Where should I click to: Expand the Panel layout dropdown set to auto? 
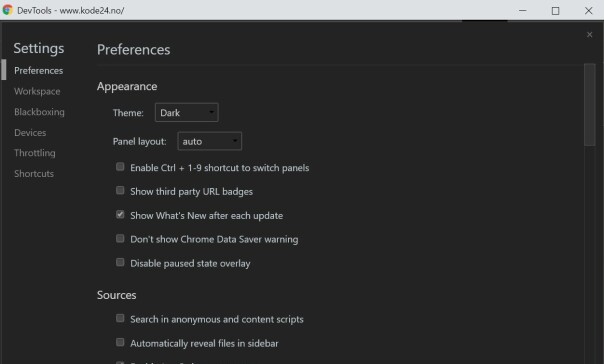pos(210,141)
